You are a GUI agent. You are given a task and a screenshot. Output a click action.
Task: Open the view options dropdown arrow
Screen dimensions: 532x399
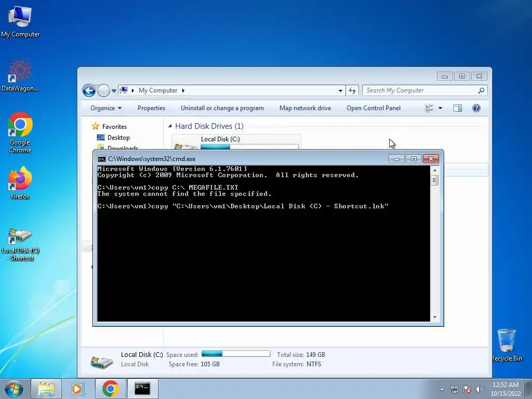pyautogui.click(x=441, y=108)
